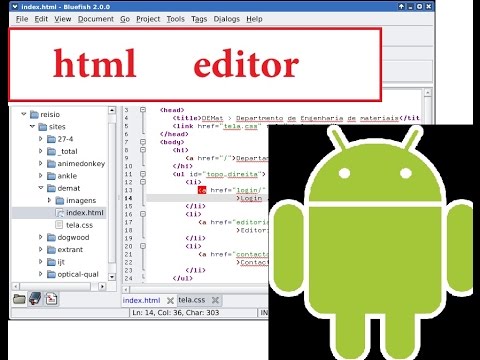480x360 pixels.
Task: Click the editor scroll up arrow
Action: tap(428, 92)
